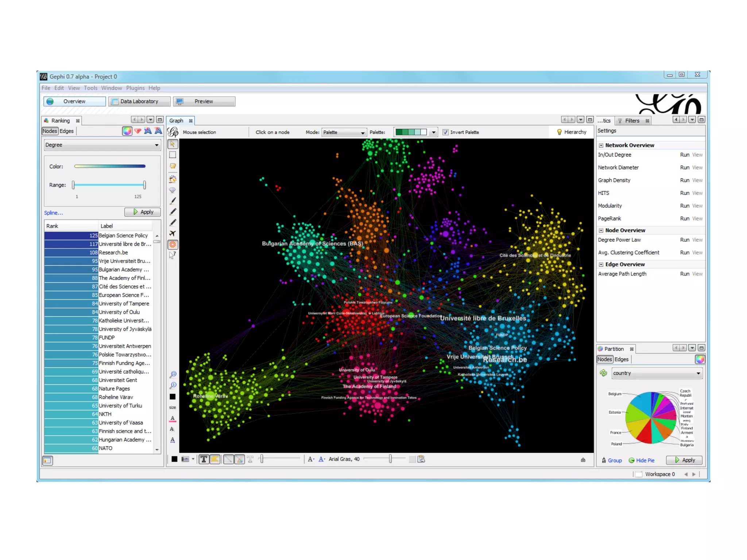Toggle the Invert Palette checkbox
The width and height of the screenshot is (747, 560).
445,132
